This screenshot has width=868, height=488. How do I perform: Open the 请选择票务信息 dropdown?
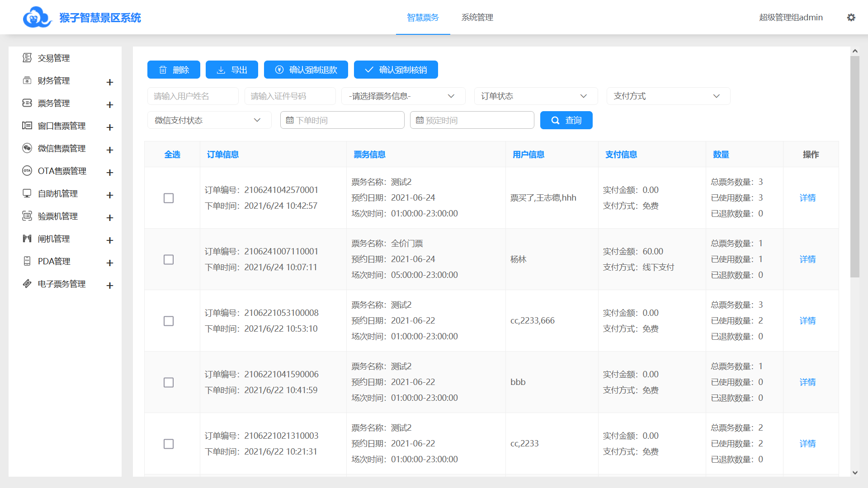tap(403, 96)
